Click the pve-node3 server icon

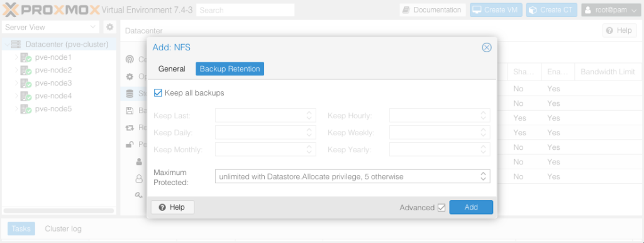point(26,84)
